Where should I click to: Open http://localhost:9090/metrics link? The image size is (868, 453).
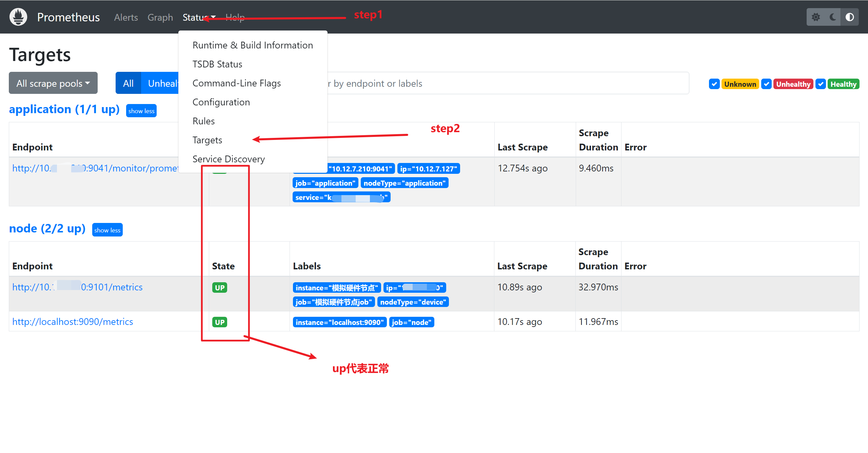tap(73, 322)
